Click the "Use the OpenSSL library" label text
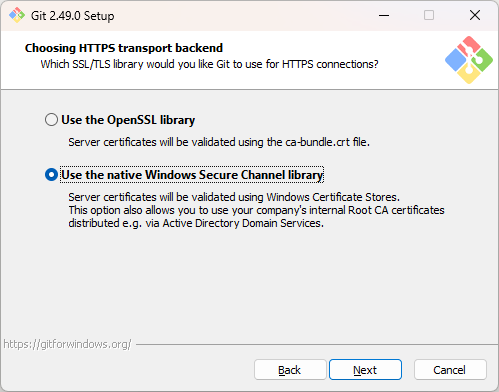The width and height of the screenshot is (499, 392). (128, 120)
